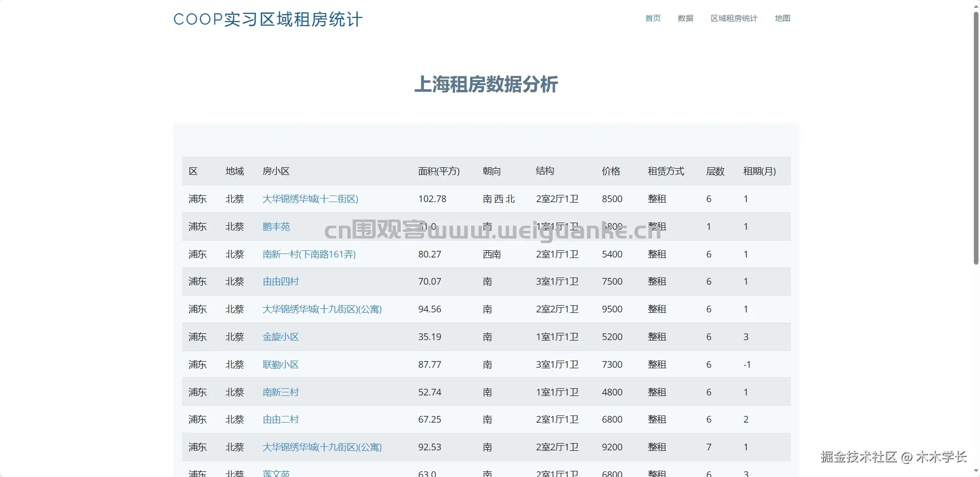Go to 区域租房统计 page

pyautogui.click(x=734, y=18)
